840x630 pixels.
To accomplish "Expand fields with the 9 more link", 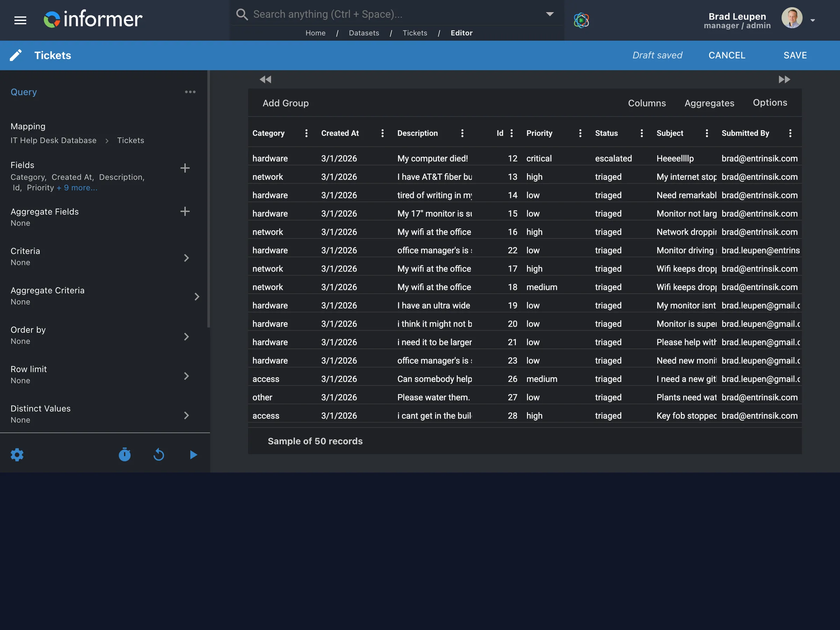I will (77, 188).
